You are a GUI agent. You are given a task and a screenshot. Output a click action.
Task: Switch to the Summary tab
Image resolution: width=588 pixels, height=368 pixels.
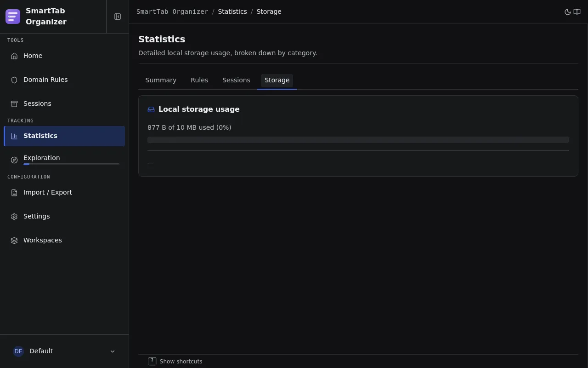click(161, 80)
